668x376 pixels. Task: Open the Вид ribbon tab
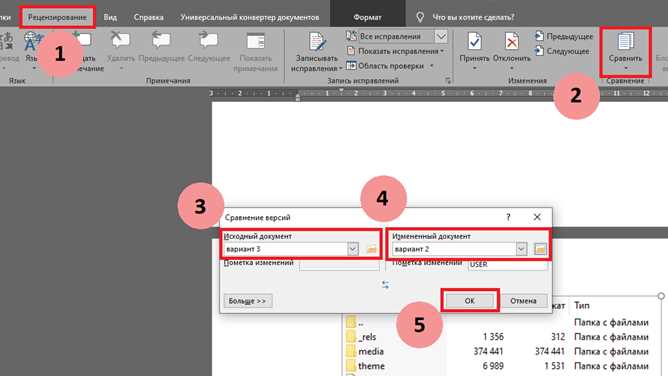tap(110, 17)
